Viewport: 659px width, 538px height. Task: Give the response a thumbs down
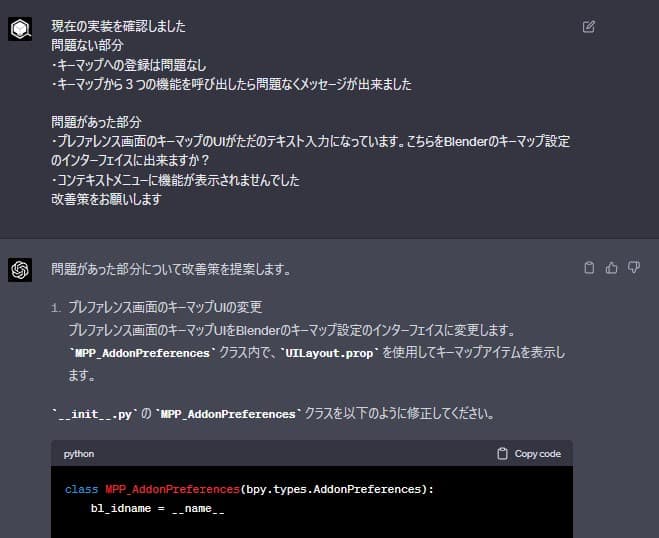(x=634, y=267)
